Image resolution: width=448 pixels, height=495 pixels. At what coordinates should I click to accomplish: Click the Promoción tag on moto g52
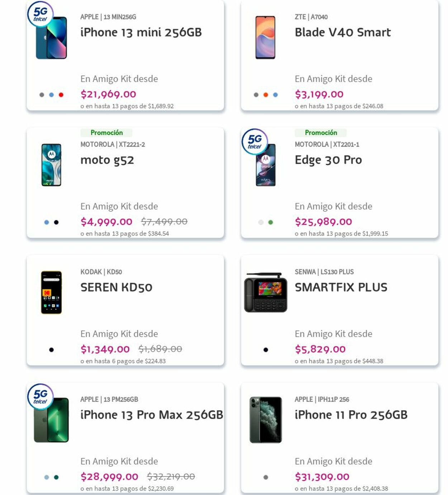(x=106, y=133)
